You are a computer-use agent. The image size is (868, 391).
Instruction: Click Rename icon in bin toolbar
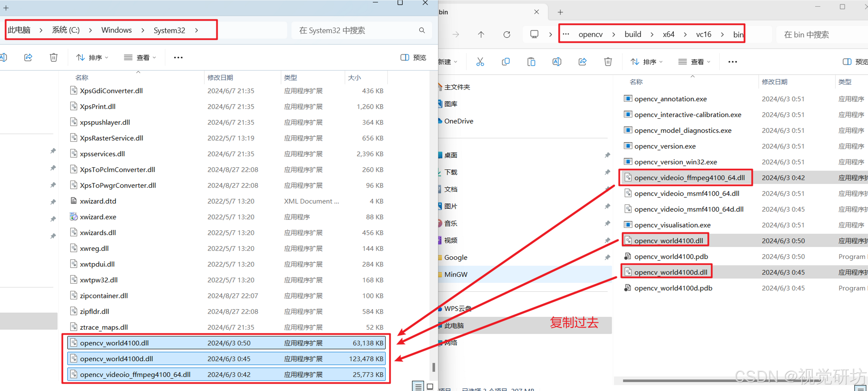tap(557, 62)
